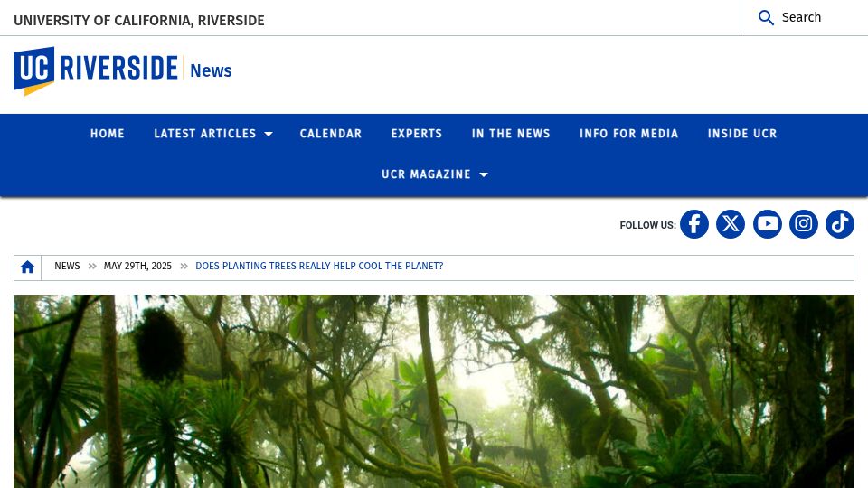Open the Calendar menu item

coord(331,134)
